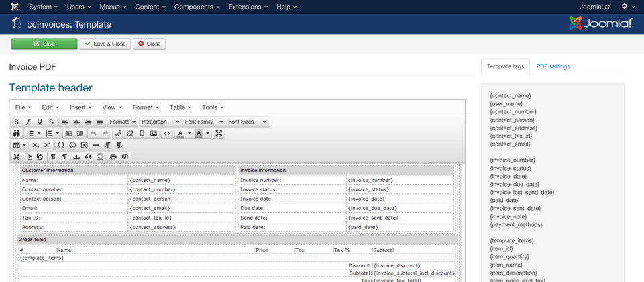
Task: Click the green Save button
Action: (x=44, y=44)
